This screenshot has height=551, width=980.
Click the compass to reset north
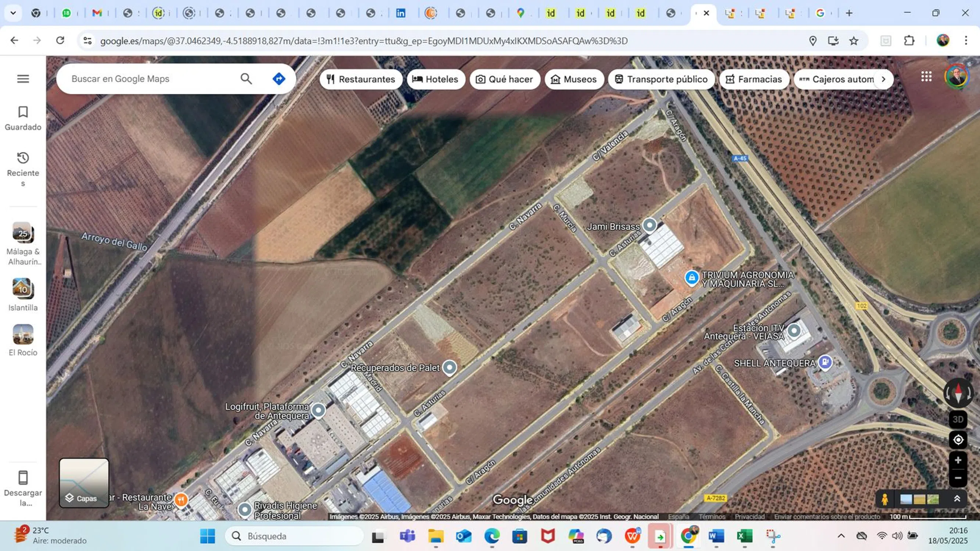coord(958,392)
